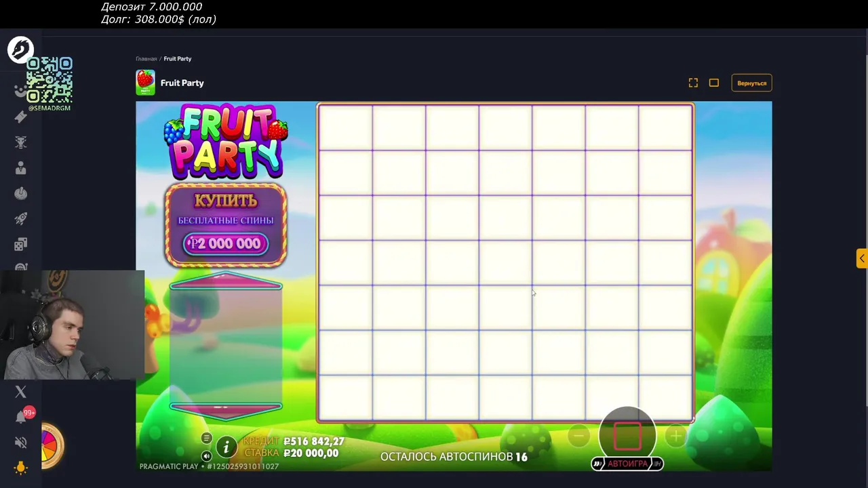Open notifications bell with 99+ badge

22,416
